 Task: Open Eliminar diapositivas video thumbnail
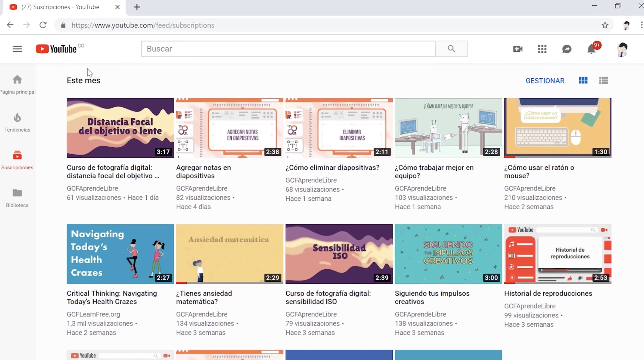point(339,128)
